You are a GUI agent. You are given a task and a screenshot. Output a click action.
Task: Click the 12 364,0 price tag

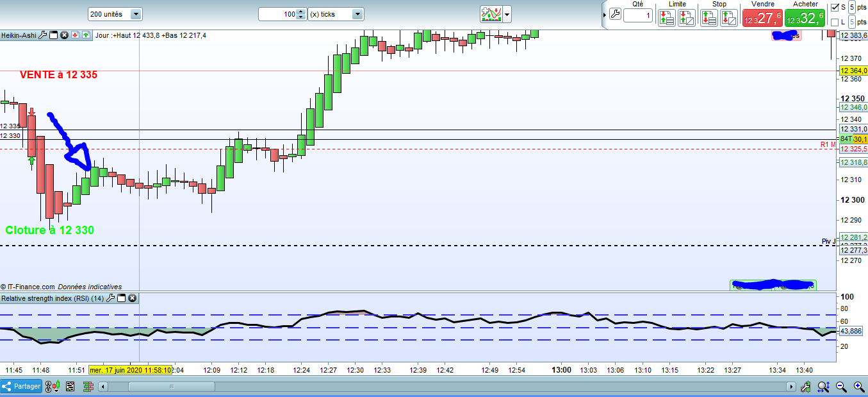[854, 71]
